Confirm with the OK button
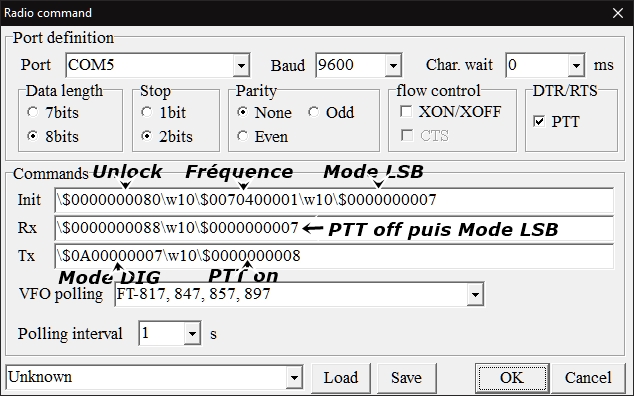Viewport: 634px width, 396px height. [x=512, y=378]
